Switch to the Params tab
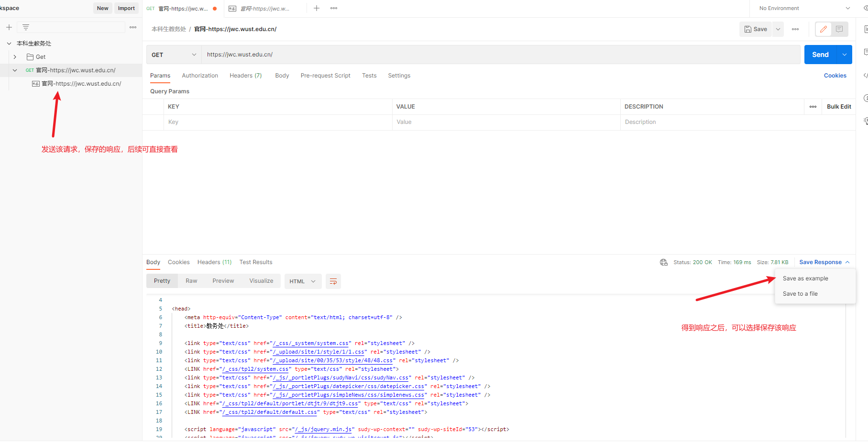This screenshot has height=444, width=868. (160, 76)
